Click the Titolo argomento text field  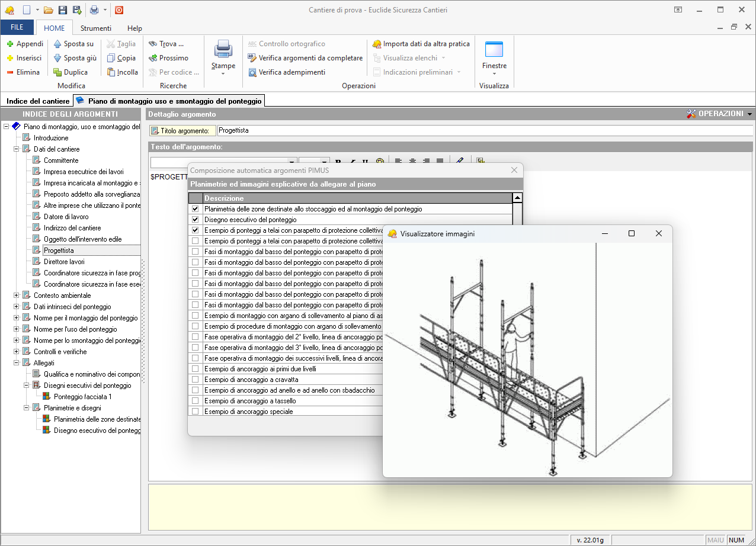(x=483, y=131)
